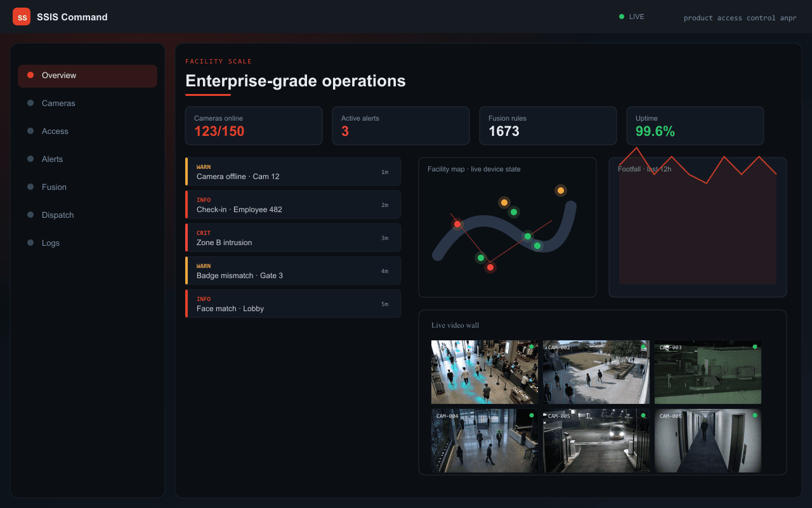
Task: Open the 'Camera offline · Cam 12' alert
Action: (293, 171)
